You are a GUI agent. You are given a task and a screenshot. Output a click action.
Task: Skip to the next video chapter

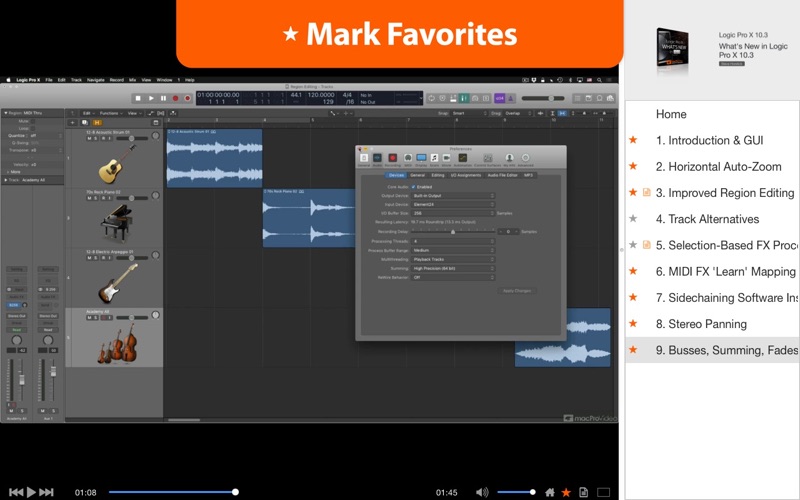[x=46, y=492]
